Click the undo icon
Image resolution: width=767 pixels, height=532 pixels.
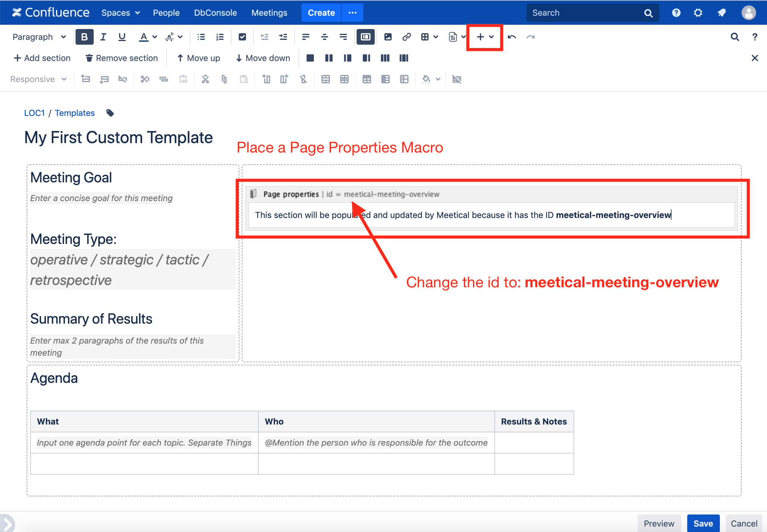pos(512,37)
